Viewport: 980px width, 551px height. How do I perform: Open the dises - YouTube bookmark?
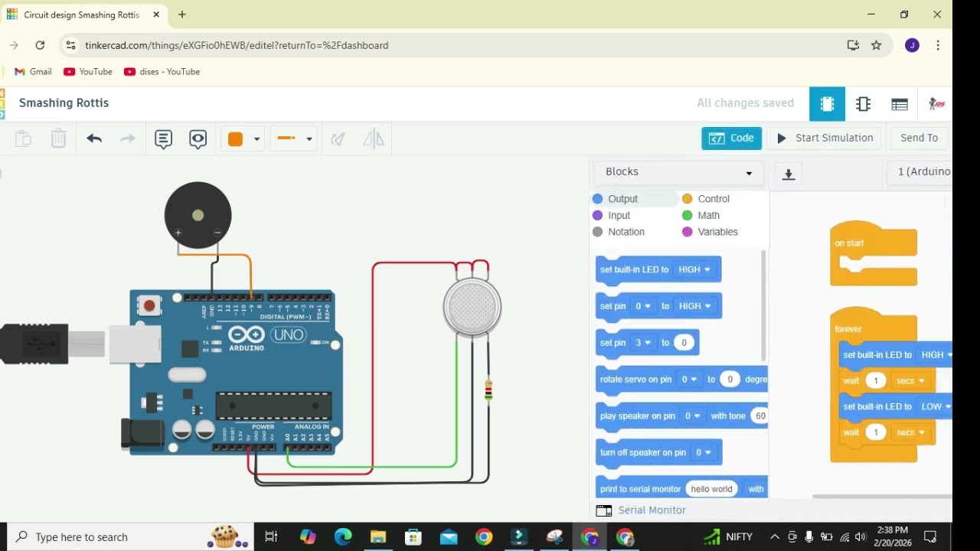coord(162,72)
